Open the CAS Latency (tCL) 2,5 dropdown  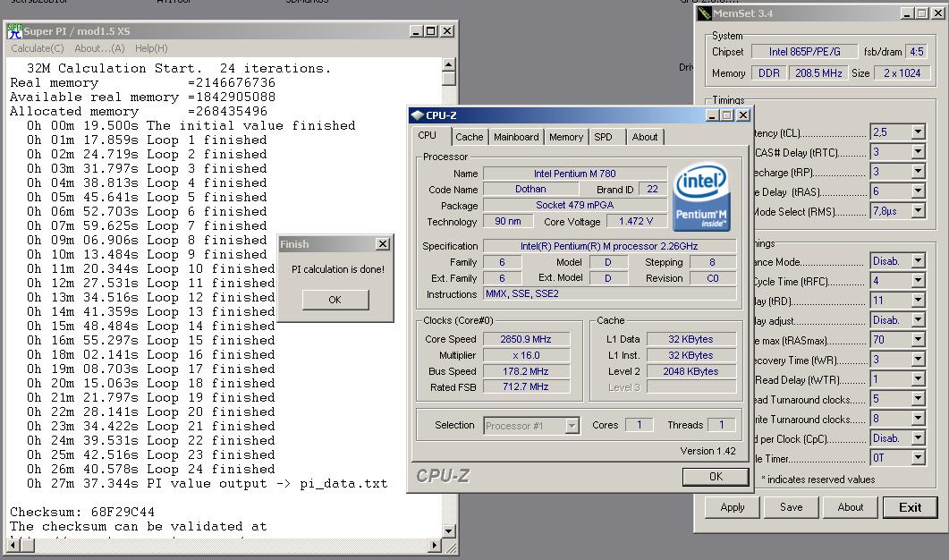coord(918,132)
